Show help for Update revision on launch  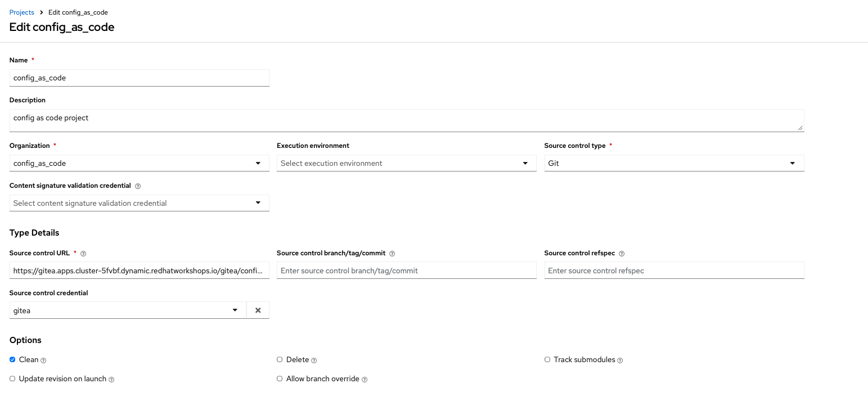(x=111, y=380)
